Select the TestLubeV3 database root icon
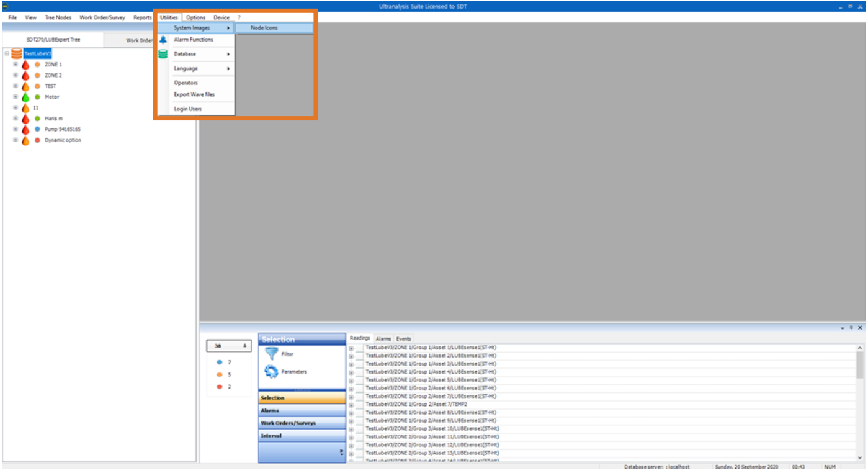This screenshot has width=868, height=473. (17, 54)
